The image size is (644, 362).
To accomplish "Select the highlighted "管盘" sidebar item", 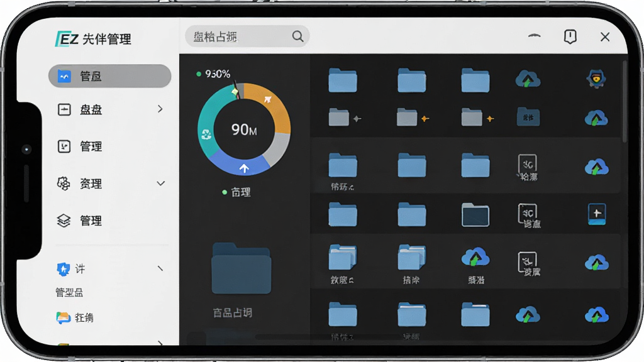I will pyautogui.click(x=109, y=76).
